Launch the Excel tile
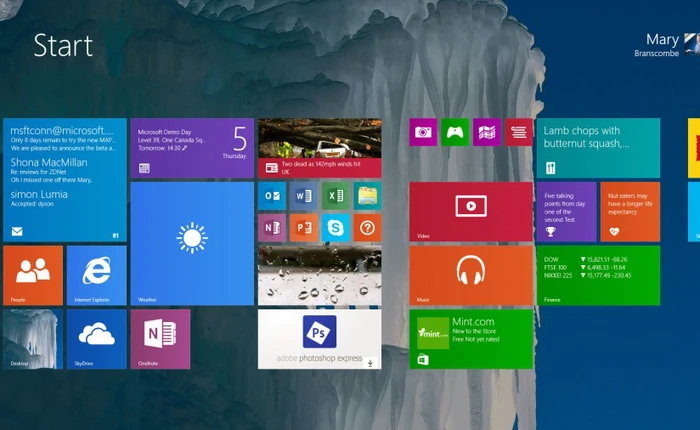 tap(336, 196)
